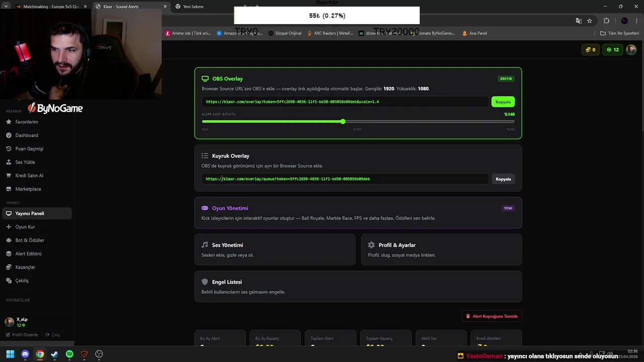
Task: Click the Kuyruk Overlay queue URL field
Action: (345, 179)
